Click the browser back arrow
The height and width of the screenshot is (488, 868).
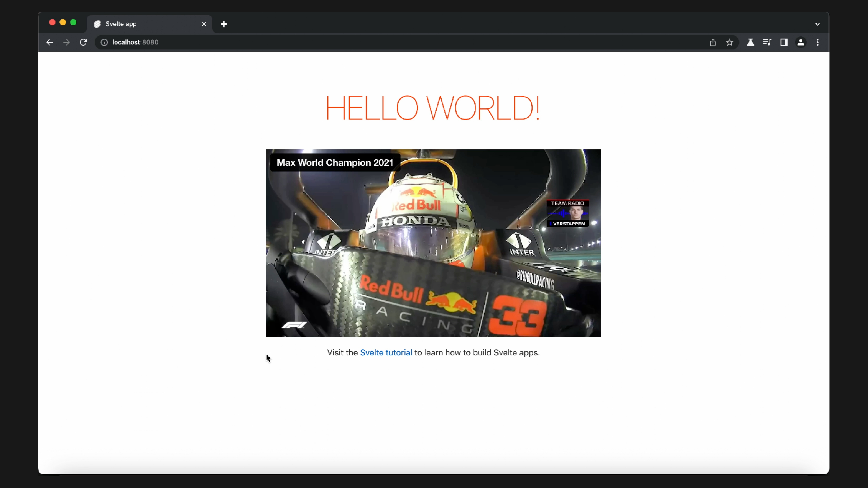(x=49, y=43)
